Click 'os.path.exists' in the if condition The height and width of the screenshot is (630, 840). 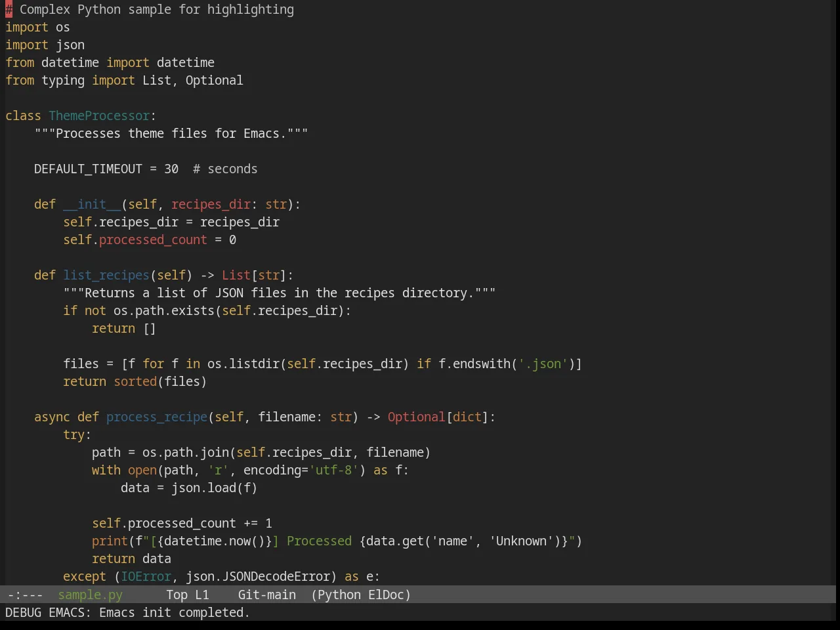[164, 310]
